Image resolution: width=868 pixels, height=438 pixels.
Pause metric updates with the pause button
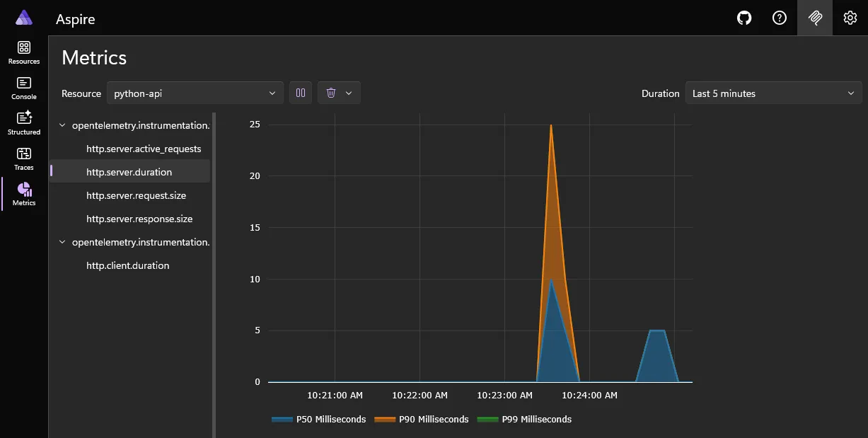(x=300, y=92)
